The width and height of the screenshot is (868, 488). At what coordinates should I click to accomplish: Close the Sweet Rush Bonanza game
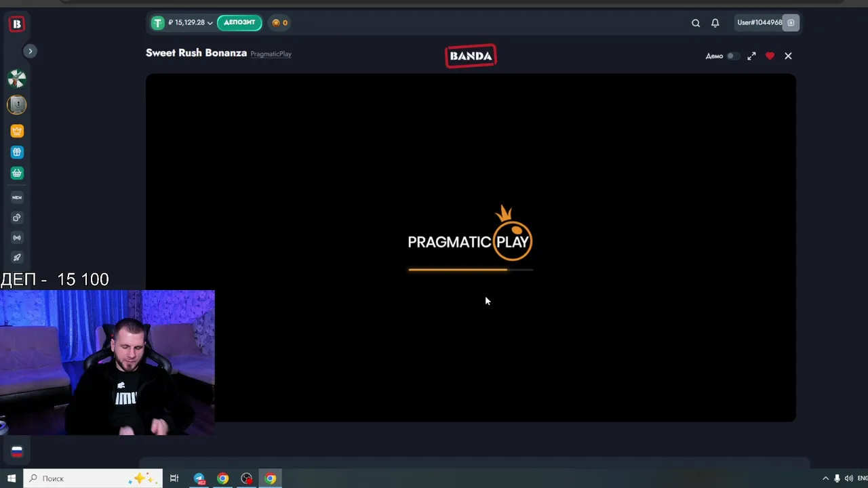tap(788, 56)
